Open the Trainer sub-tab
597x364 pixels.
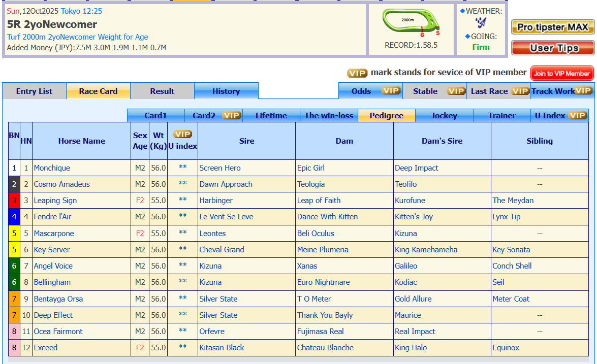502,116
